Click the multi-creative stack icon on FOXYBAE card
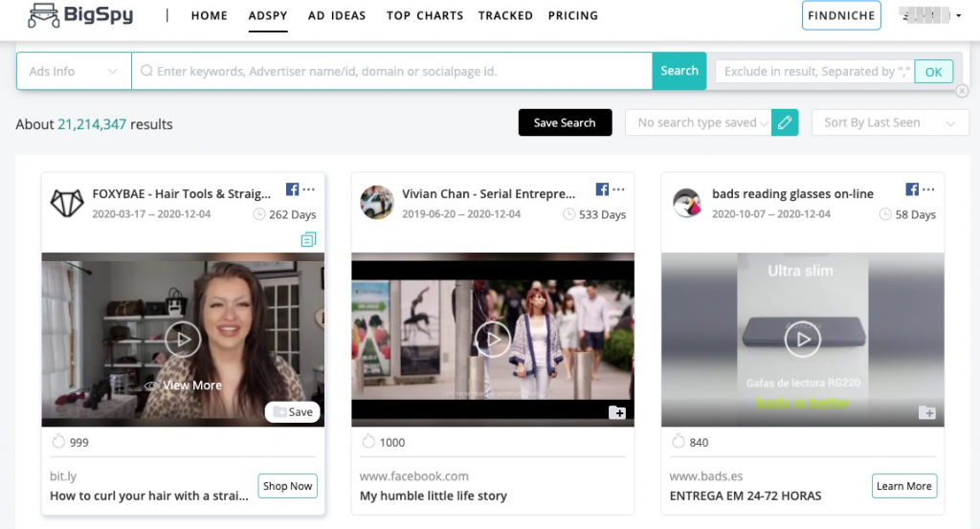 (308, 239)
